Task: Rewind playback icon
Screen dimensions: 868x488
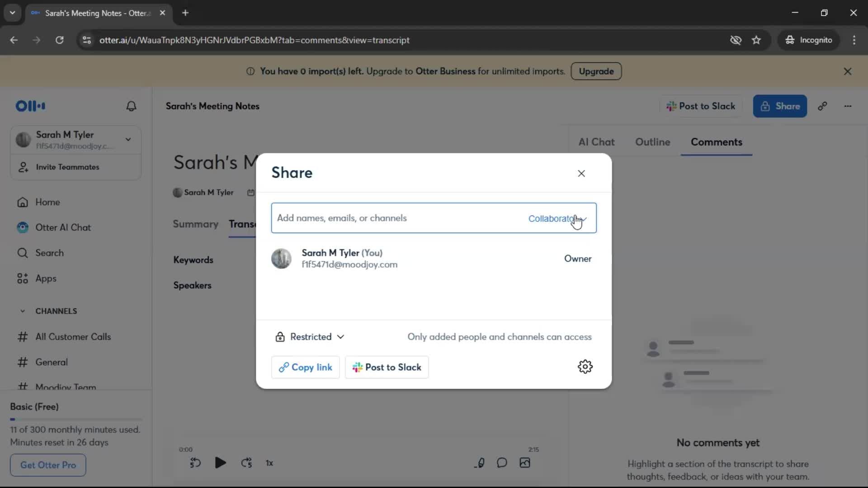Action: tap(195, 463)
